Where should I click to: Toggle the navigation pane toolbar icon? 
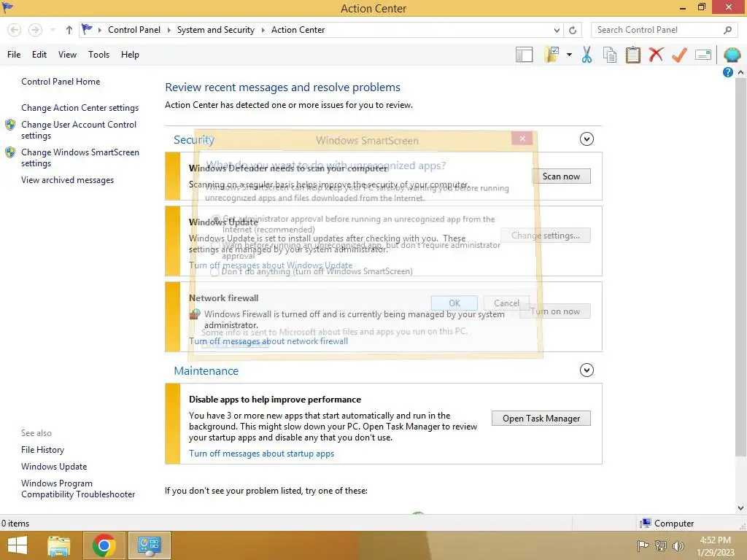click(524, 55)
